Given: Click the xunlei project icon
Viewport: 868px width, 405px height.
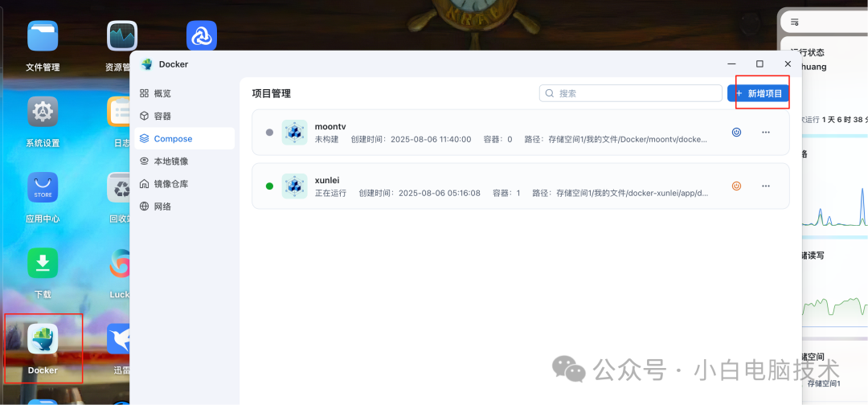Looking at the screenshot, I should (294, 186).
